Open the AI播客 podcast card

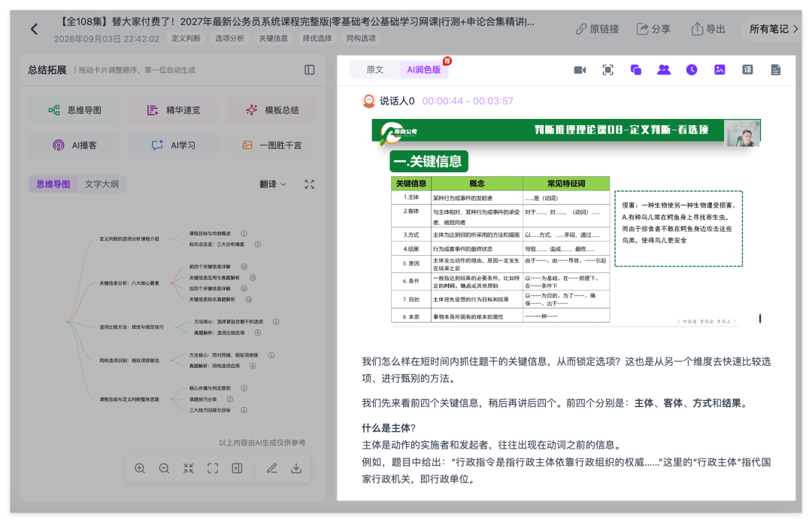click(x=74, y=145)
